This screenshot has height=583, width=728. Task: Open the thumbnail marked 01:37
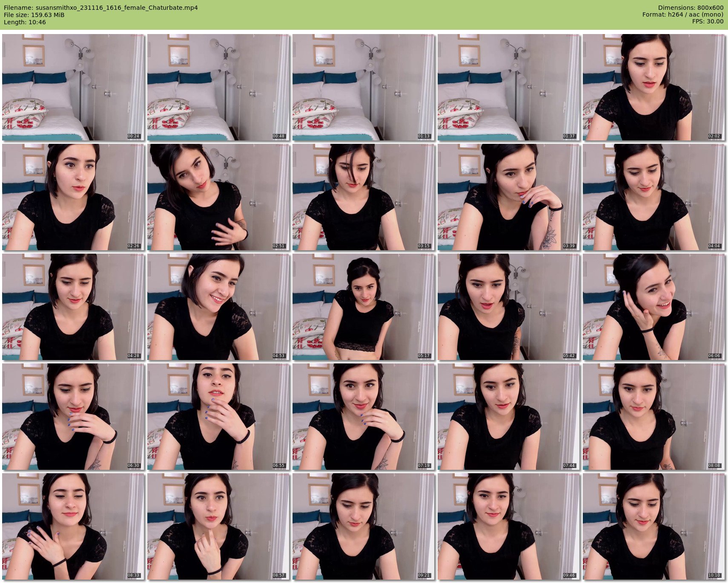[x=509, y=87]
